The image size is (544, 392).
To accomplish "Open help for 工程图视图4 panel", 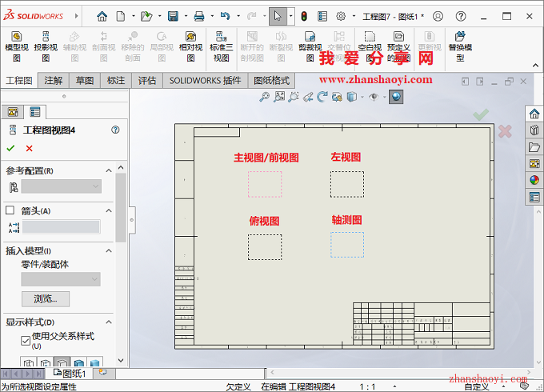I will coord(115,130).
